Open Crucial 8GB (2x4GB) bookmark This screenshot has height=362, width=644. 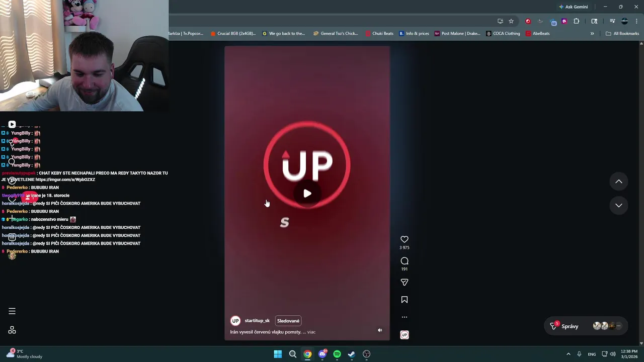pyautogui.click(x=233, y=34)
